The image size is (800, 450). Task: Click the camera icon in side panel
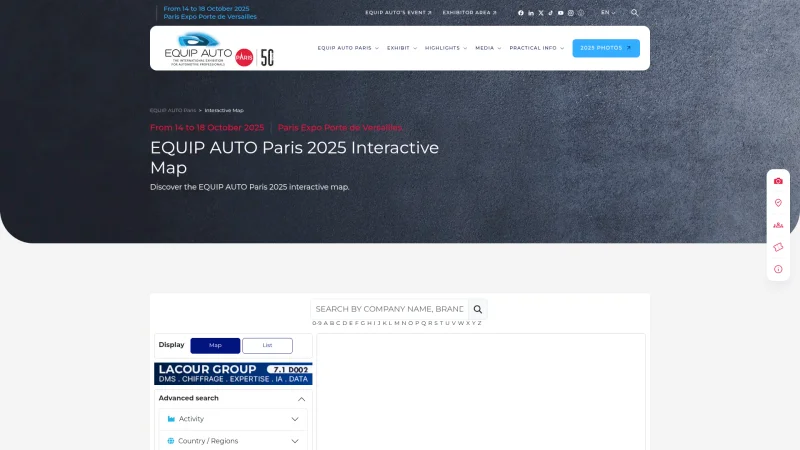[x=778, y=181]
